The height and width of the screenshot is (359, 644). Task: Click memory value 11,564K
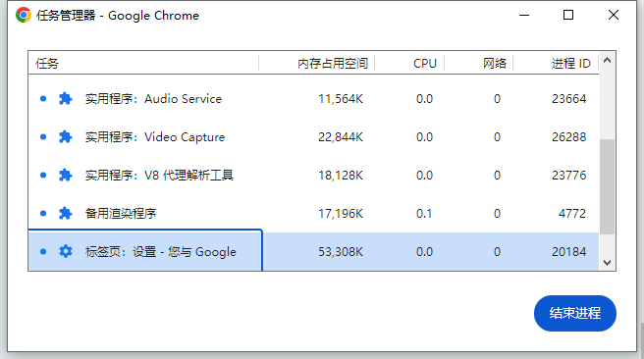(x=341, y=99)
